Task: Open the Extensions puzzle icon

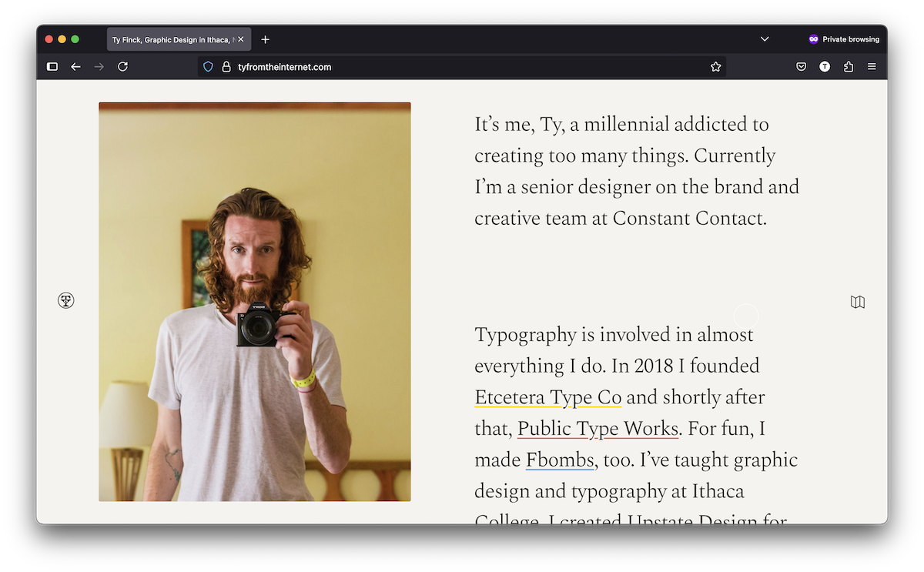Action: [849, 67]
